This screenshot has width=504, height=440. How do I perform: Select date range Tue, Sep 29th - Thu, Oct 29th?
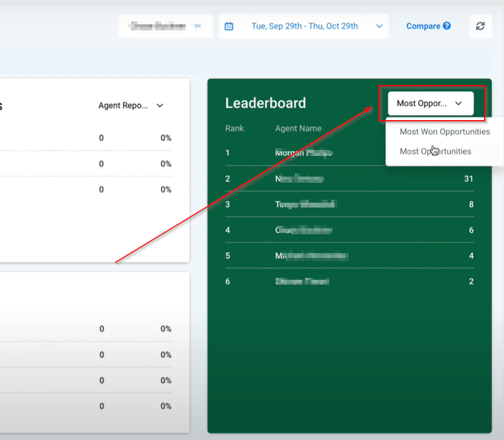(304, 26)
